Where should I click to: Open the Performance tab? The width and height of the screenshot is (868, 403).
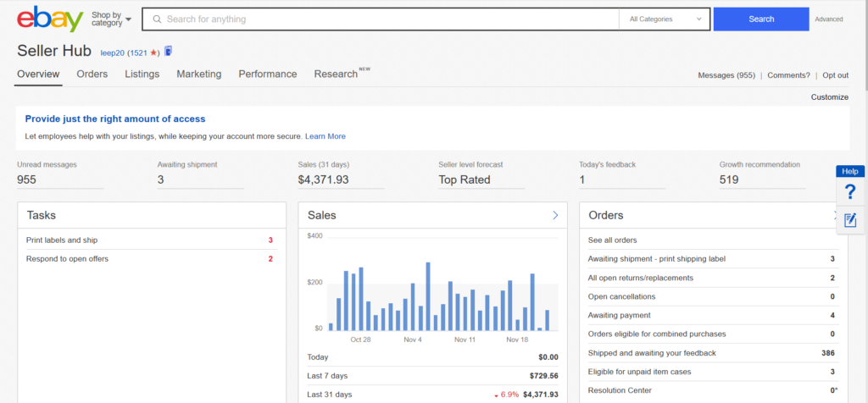click(x=267, y=74)
